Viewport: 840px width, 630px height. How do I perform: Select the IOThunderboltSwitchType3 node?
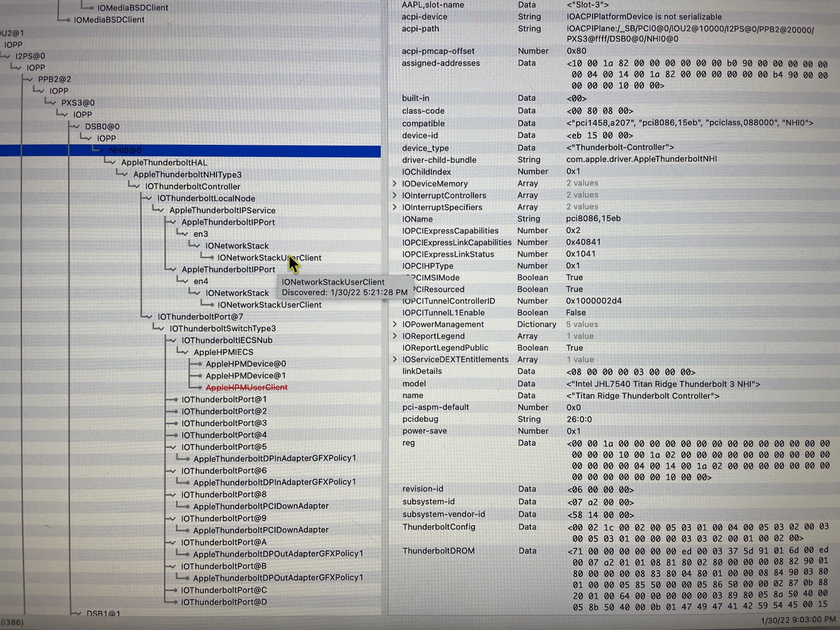click(223, 328)
